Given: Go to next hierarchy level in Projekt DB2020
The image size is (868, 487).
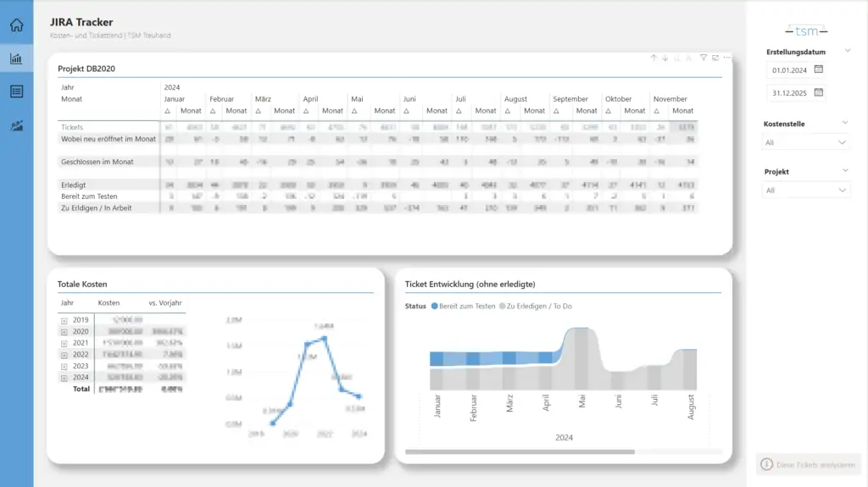Looking at the screenshot, I should click(x=676, y=58).
